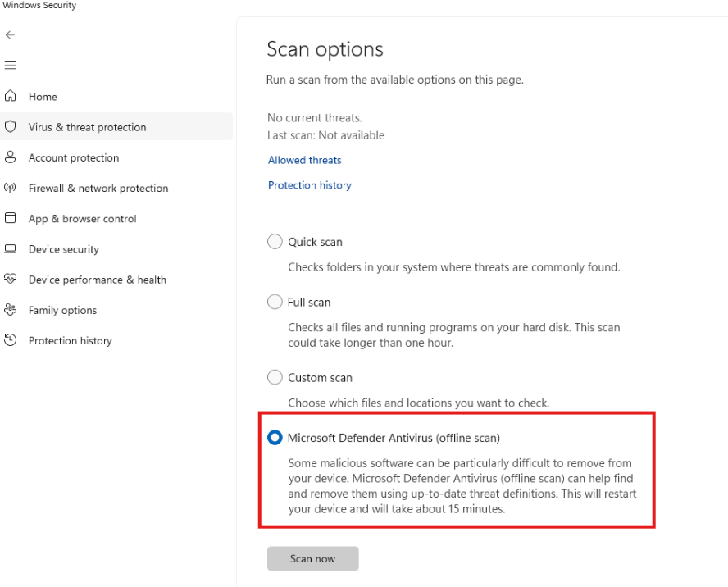Click the clock icon for Protection history
Image resolution: width=728 pixels, height=587 pixels.
click(x=10, y=340)
